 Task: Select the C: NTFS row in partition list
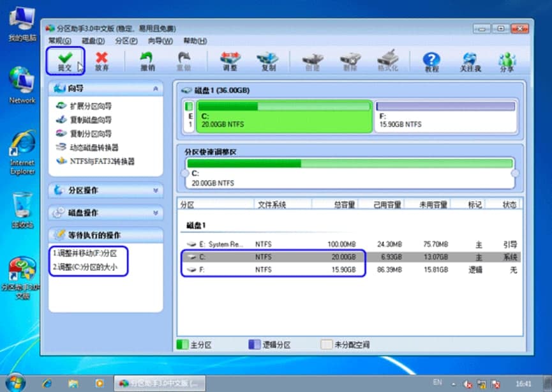point(350,257)
